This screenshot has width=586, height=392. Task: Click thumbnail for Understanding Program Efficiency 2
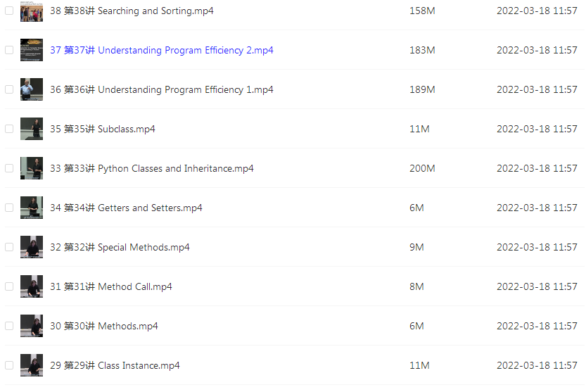click(32, 50)
